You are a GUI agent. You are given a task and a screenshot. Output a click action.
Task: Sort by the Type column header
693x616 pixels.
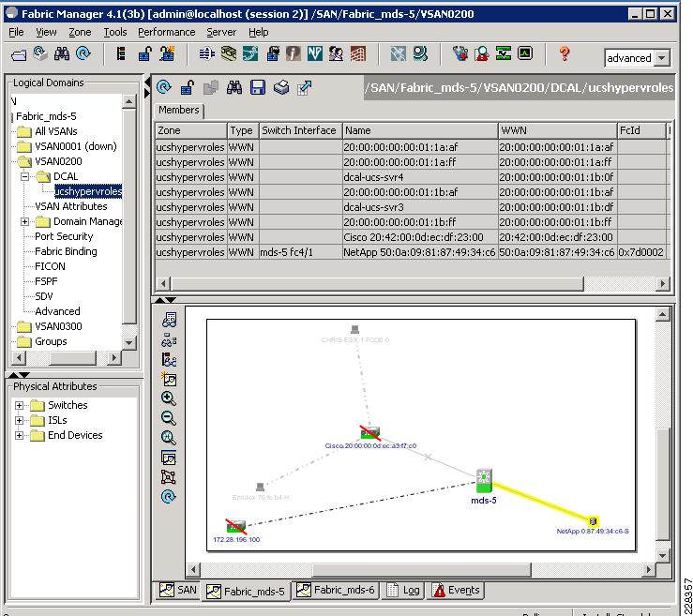click(x=243, y=131)
